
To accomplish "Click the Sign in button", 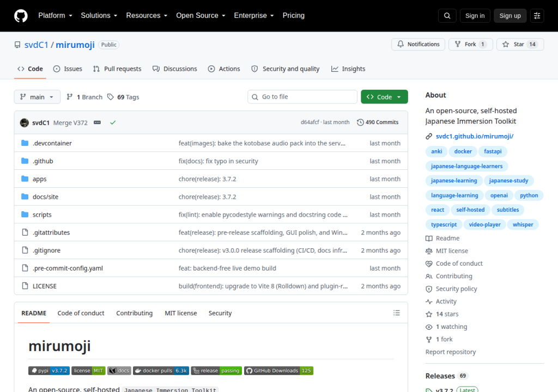I will coord(475,16).
